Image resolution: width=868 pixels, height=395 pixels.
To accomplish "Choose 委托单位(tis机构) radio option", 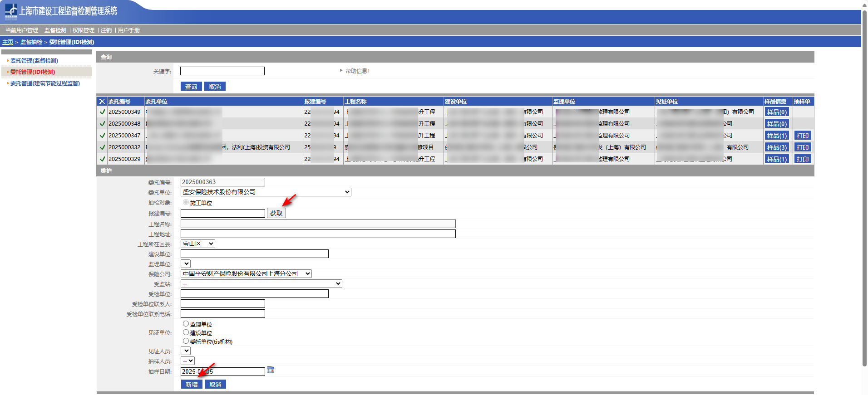I will 186,341.
